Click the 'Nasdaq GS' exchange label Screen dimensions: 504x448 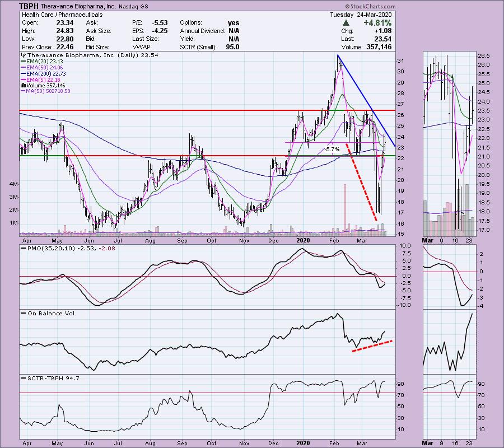coord(133,6)
